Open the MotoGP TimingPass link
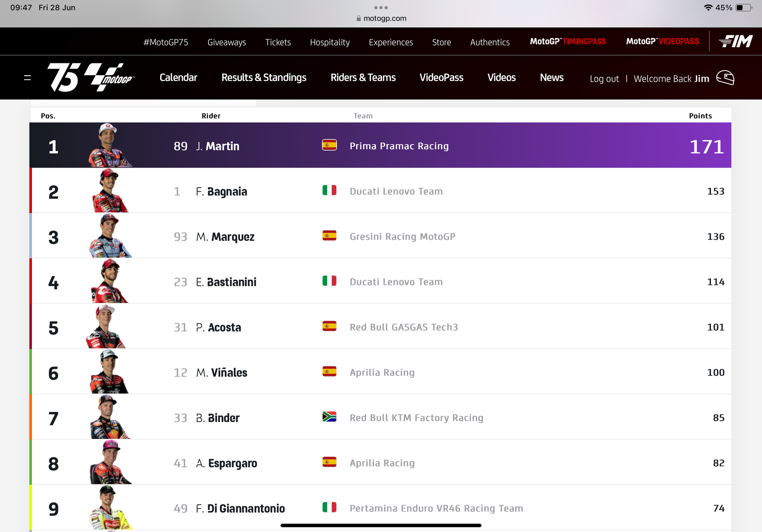Screen dimensions: 762x532 (568, 41)
